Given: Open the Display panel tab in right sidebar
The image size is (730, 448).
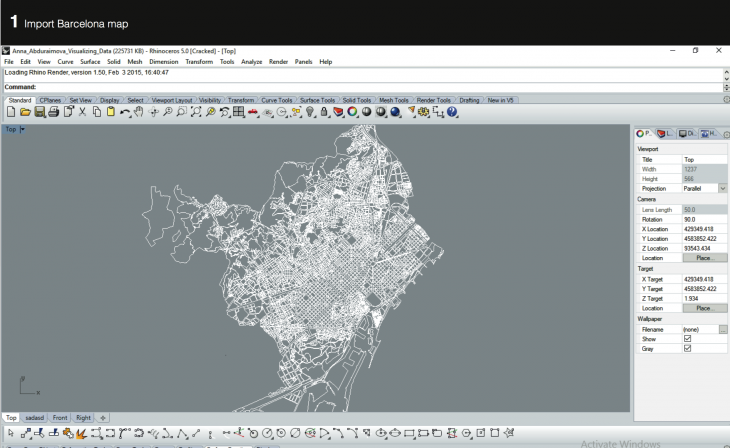Looking at the screenshot, I should click(686, 134).
